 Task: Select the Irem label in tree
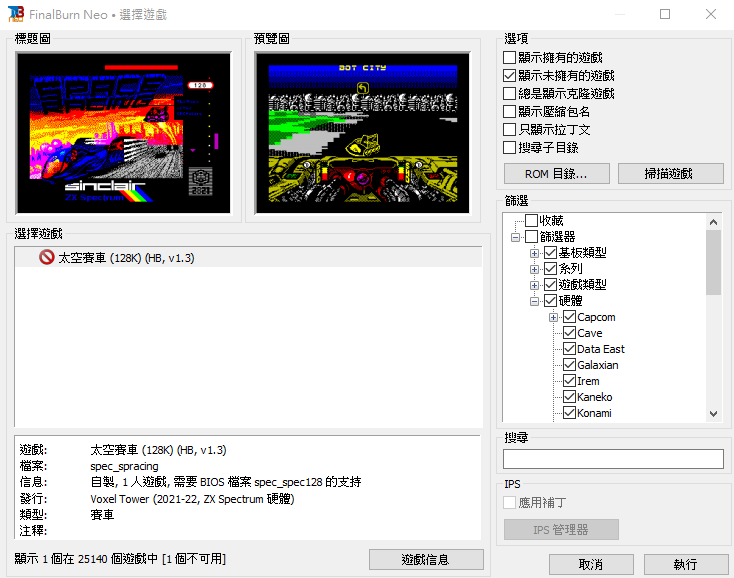point(588,381)
